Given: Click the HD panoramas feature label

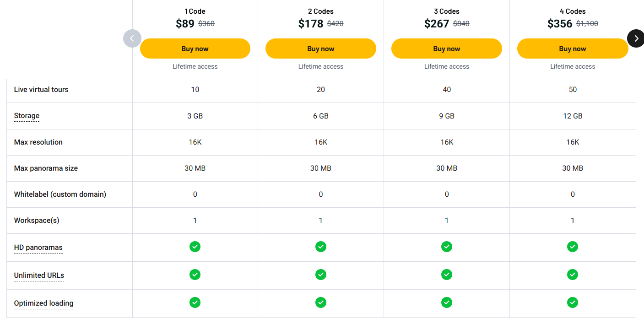Looking at the screenshot, I should coord(38,248).
